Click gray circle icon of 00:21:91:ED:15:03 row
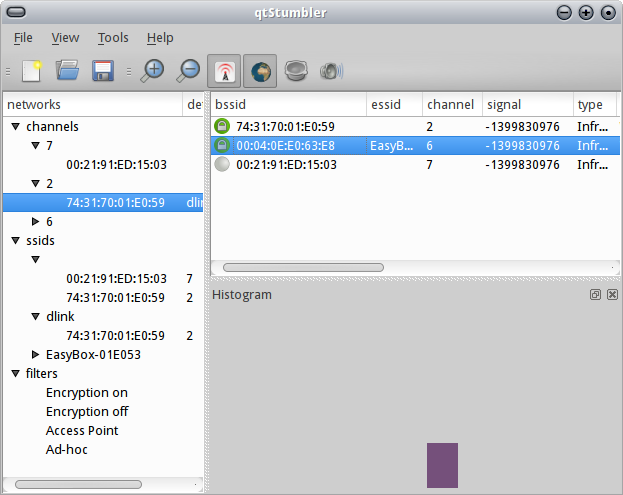Image resolution: width=623 pixels, height=495 pixels. (222, 164)
